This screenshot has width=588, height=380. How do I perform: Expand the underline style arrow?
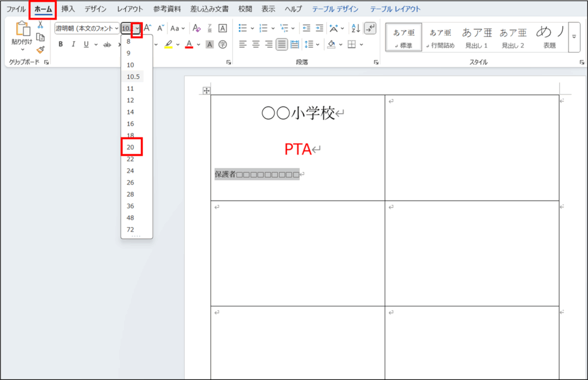click(x=96, y=45)
